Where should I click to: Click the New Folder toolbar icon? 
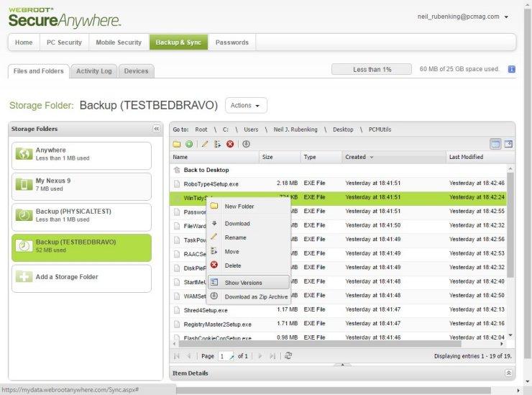tap(176, 144)
